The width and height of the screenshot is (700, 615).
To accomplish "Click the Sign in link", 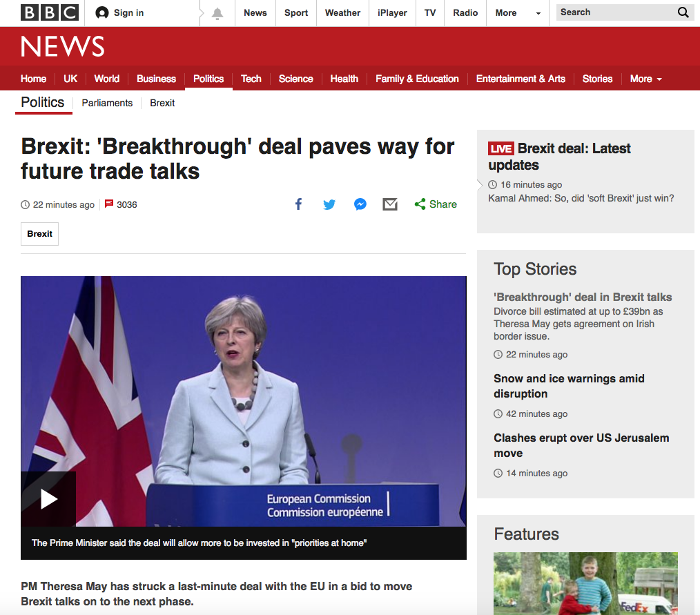I will pos(119,13).
